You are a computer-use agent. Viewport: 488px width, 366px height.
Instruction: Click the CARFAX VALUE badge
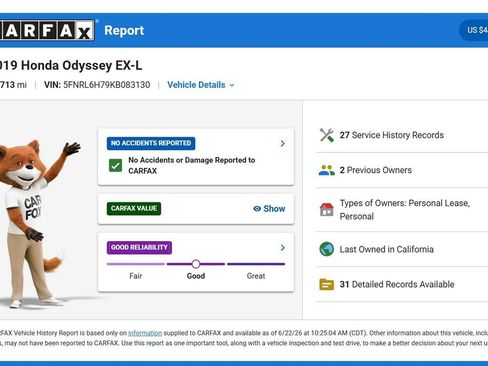click(x=134, y=209)
